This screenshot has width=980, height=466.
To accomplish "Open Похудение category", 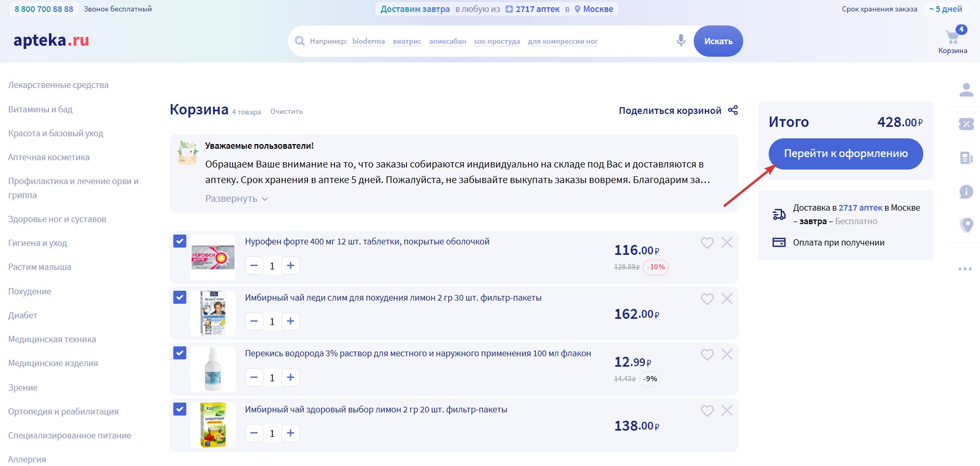I will click(30, 291).
